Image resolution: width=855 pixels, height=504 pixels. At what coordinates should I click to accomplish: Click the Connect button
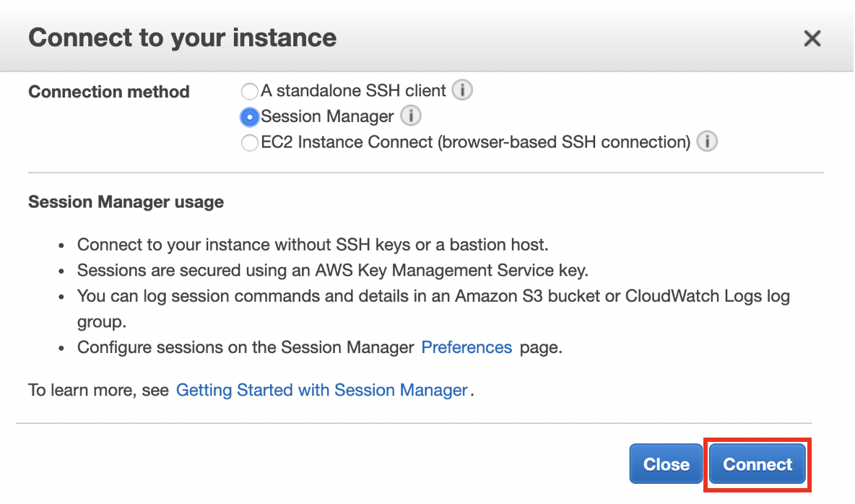pyautogui.click(x=758, y=464)
